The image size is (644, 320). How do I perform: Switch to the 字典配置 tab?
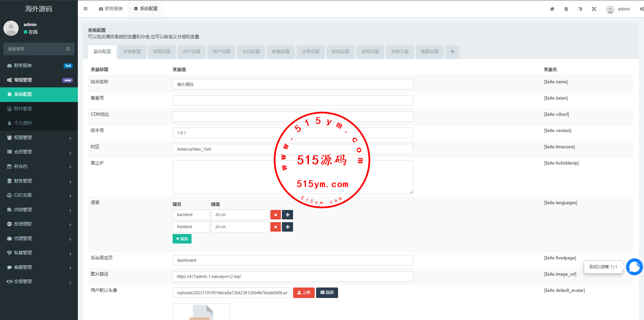[132, 52]
